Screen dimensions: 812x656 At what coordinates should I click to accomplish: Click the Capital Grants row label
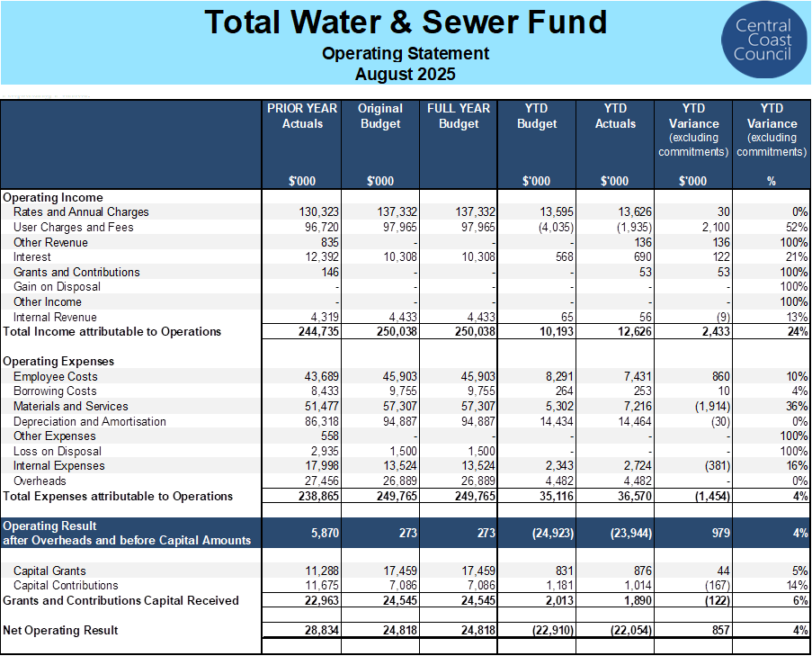coord(51,571)
